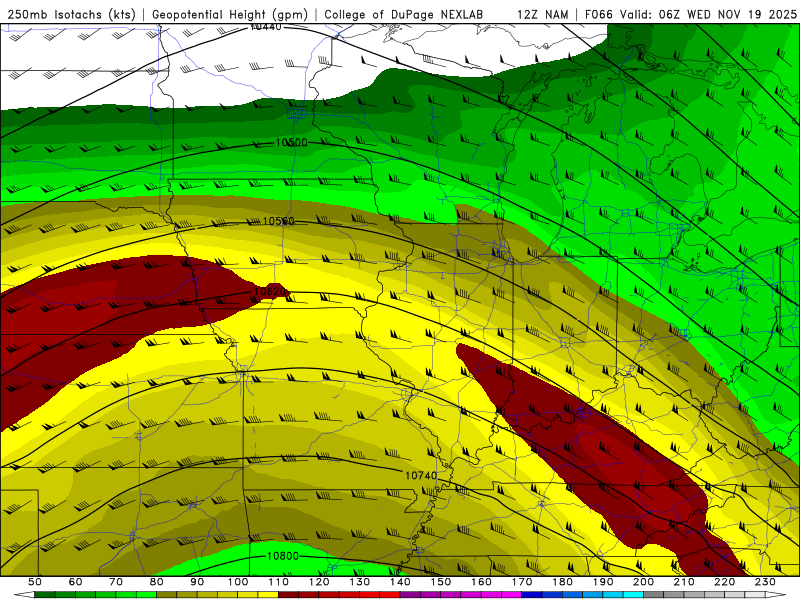This screenshot has height=600, width=800.
Task: Click the colorbar scale label 120
Action: pyautogui.click(x=319, y=582)
